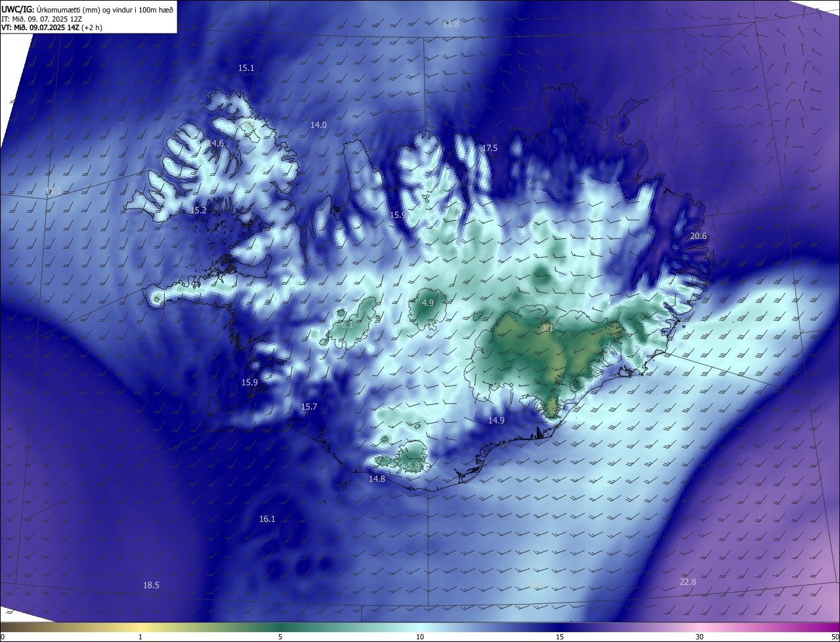Select the 16.1 value label

[267, 519]
